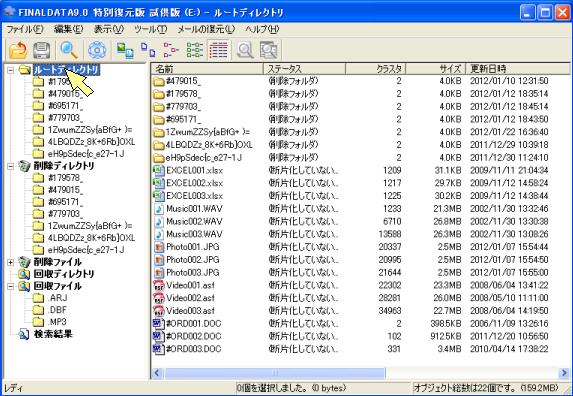Select #695171_ under ルートディレクトリ in tree
Viewport: 573px width, 396px height.
coord(65,106)
